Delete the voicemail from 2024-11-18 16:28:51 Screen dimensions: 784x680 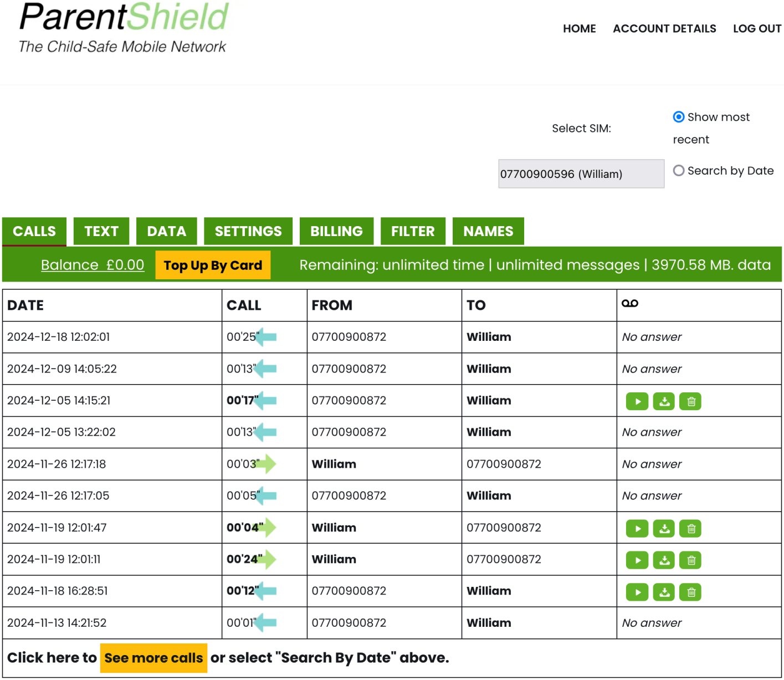[690, 592]
